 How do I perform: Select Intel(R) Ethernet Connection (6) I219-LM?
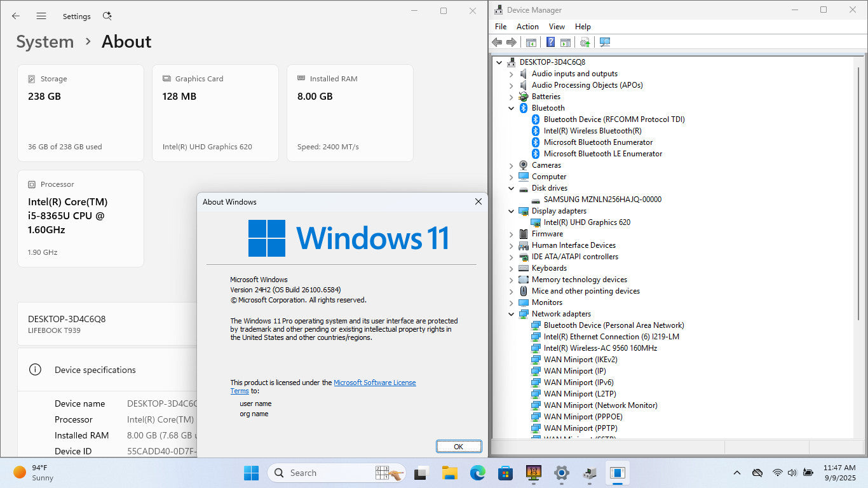point(611,337)
